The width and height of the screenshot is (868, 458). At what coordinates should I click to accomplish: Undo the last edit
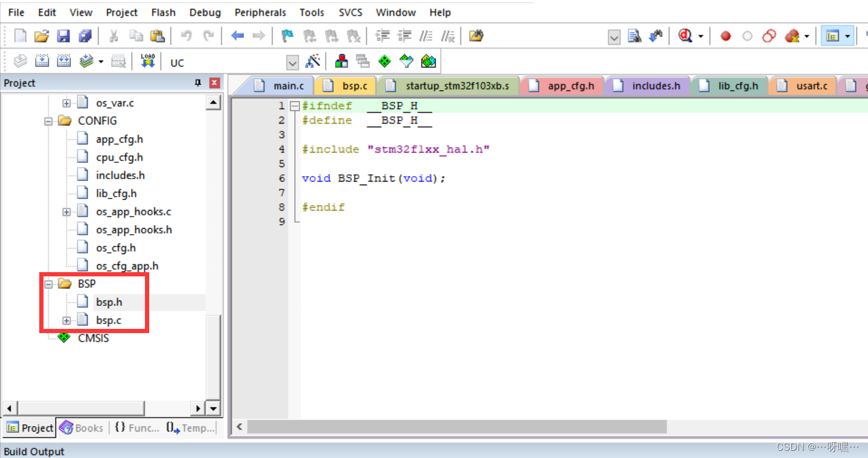point(186,36)
